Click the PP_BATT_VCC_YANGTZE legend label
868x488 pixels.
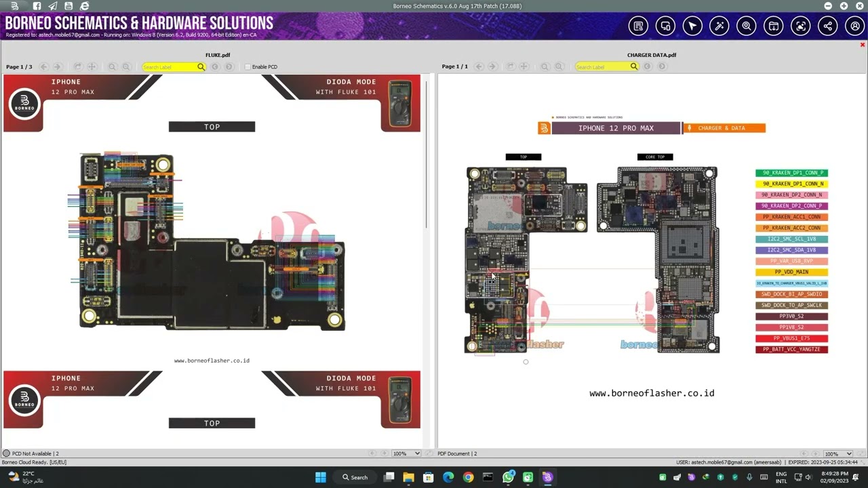[x=791, y=349]
